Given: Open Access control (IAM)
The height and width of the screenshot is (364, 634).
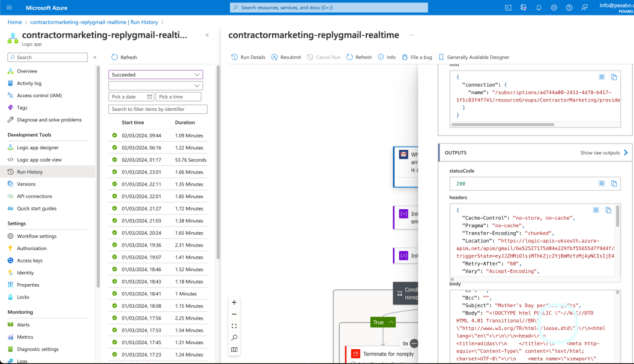Looking at the screenshot, I should pyautogui.click(x=39, y=95).
